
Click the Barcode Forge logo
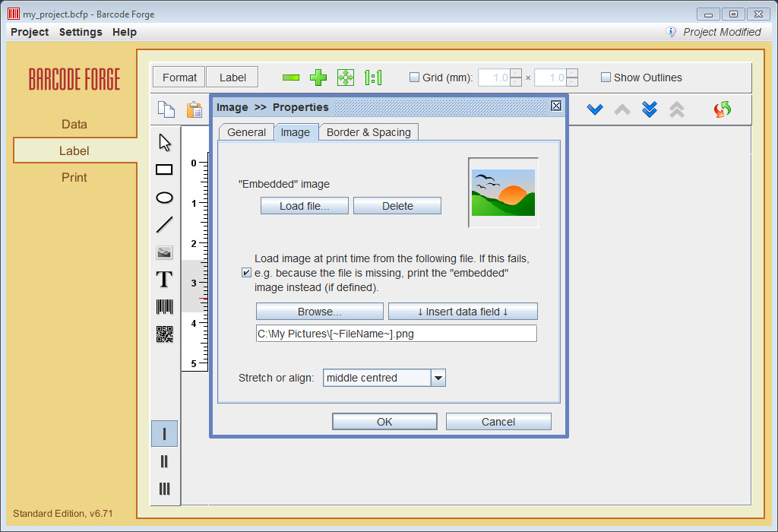click(x=74, y=79)
